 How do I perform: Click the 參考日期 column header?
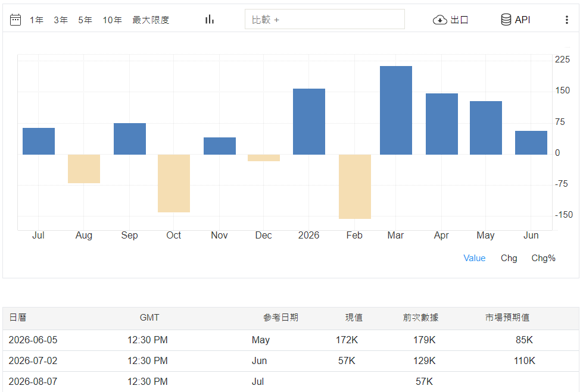(280, 318)
